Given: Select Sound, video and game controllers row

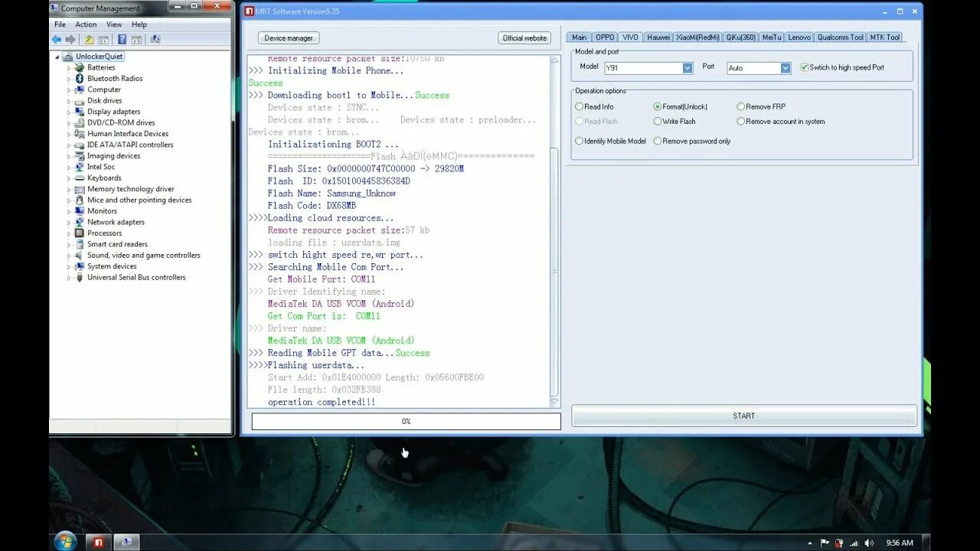Looking at the screenshot, I should pyautogui.click(x=143, y=255).
